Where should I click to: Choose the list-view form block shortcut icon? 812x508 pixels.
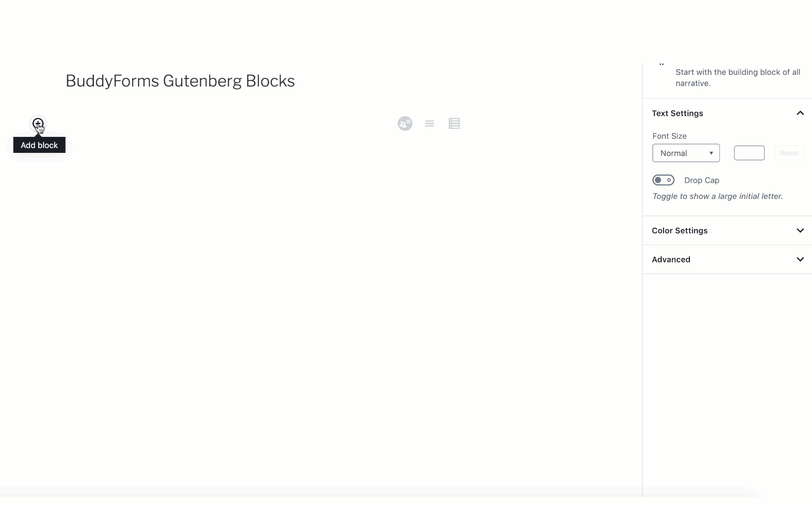click(454, 124)
